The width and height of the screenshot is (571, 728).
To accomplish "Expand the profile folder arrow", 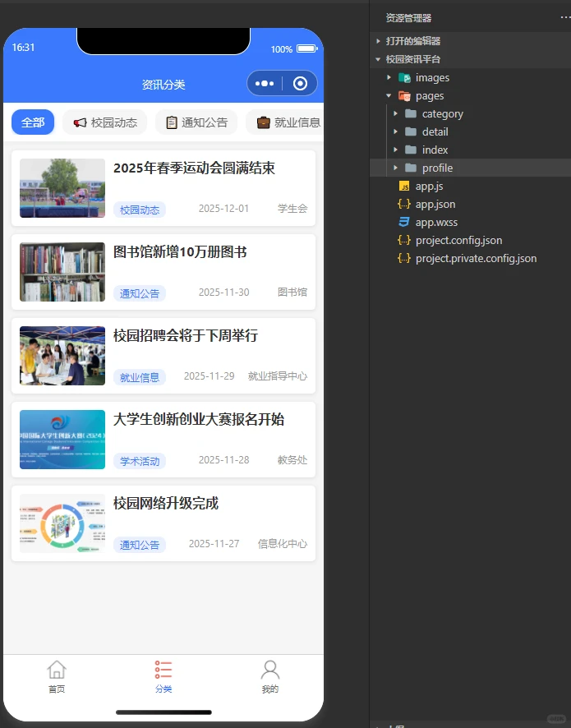I will (x=395, y=168).
